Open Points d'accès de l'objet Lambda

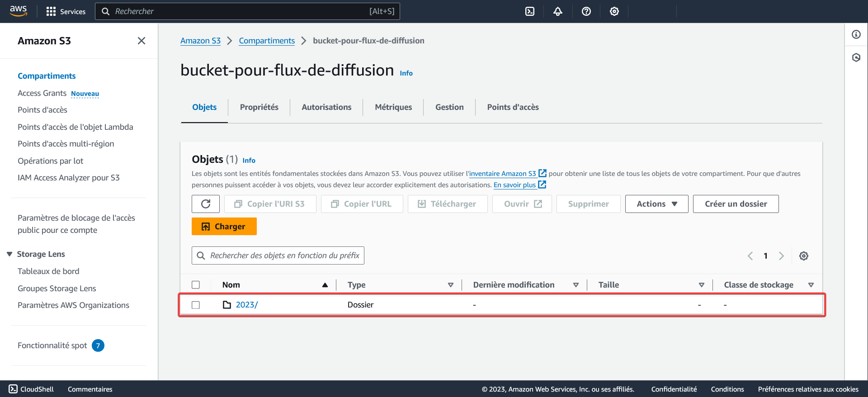pyautogui.click(x=75, y=127)
